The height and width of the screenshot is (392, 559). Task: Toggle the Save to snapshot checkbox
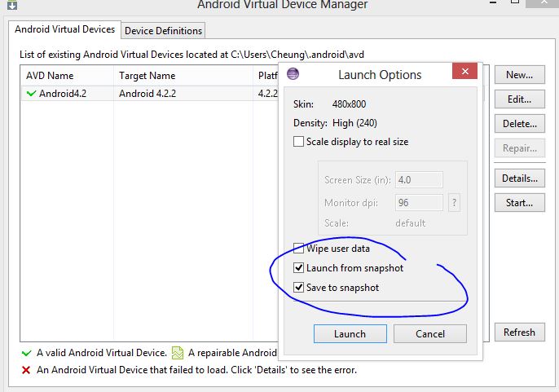[298, 287]
